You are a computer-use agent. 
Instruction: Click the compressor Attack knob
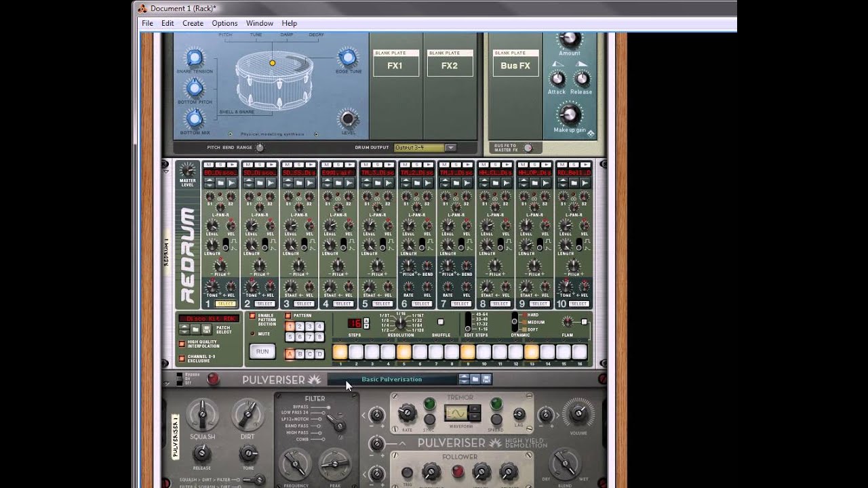(x=557, y=79)
